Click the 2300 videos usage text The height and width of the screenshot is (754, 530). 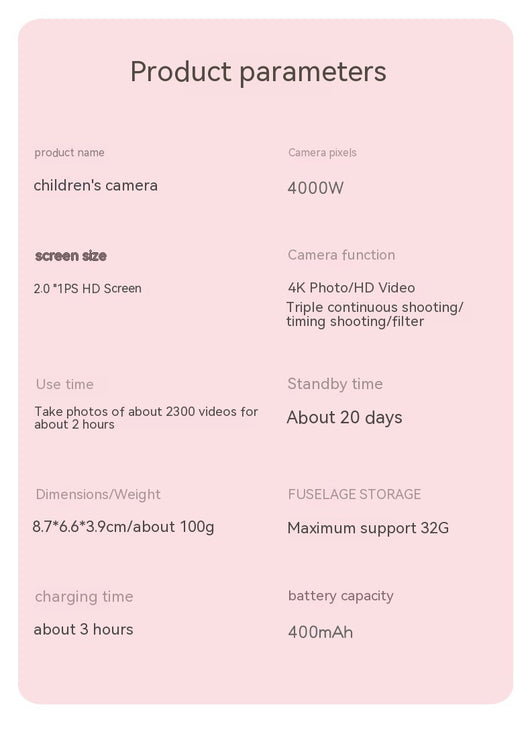click(146, 418)
